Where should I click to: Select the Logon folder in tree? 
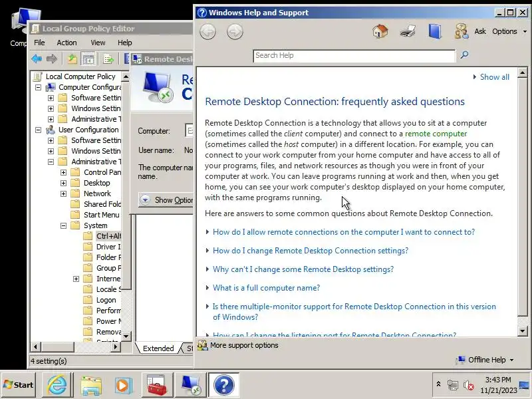click(x=106, y=301)
